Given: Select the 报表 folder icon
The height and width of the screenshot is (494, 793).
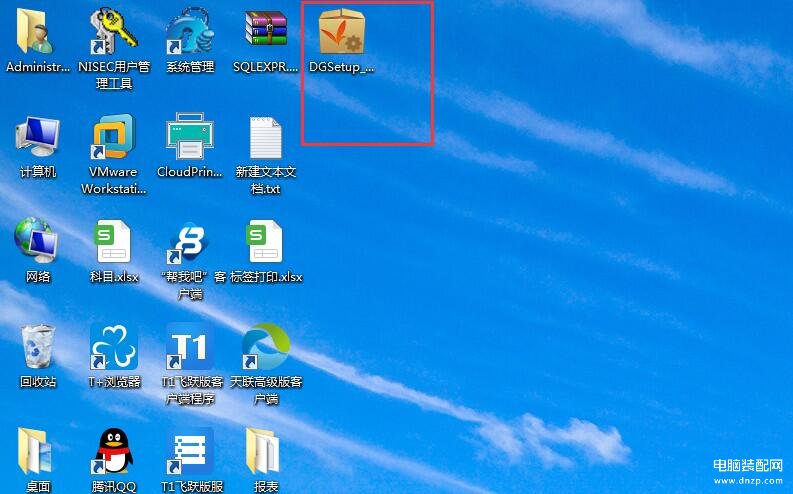Looking at the screenshot, I should point(263,451).
